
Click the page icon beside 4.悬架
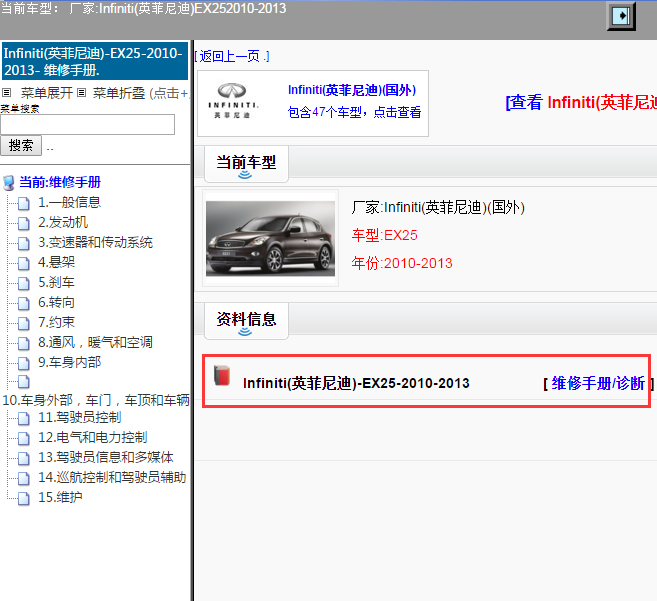tap(24, 264)
